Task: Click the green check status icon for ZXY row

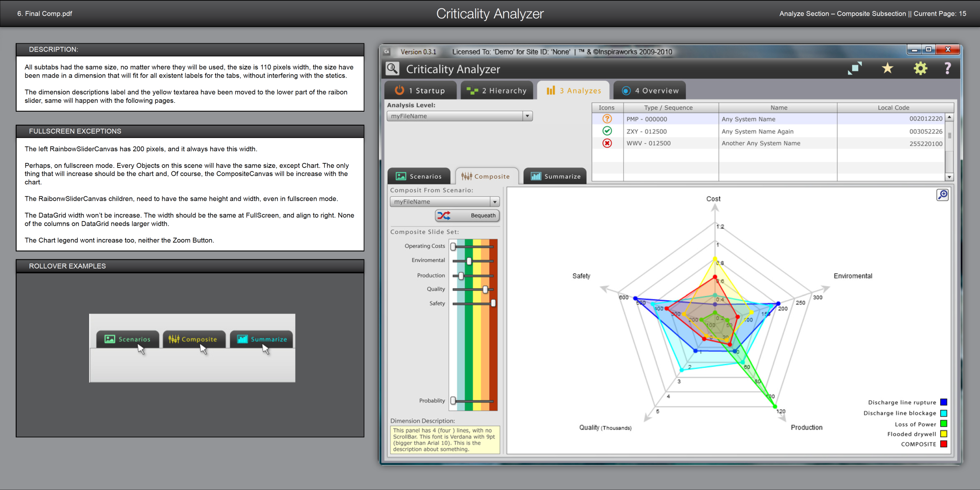Action: 607,131
